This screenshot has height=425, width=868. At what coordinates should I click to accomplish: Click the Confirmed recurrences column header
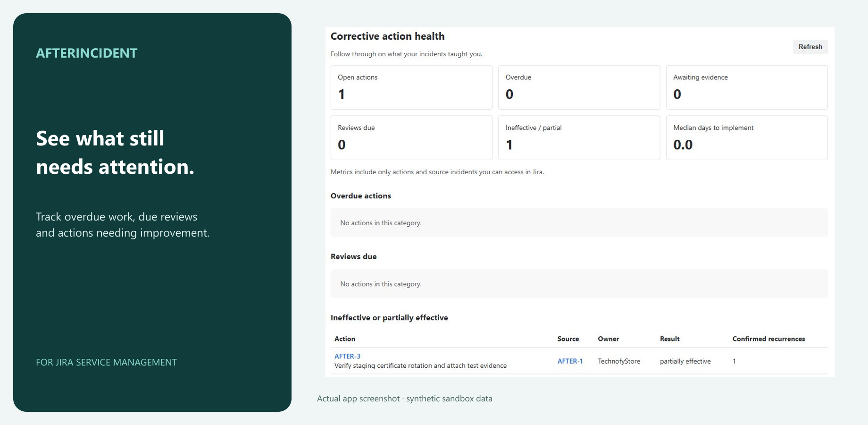click(768, 339)
